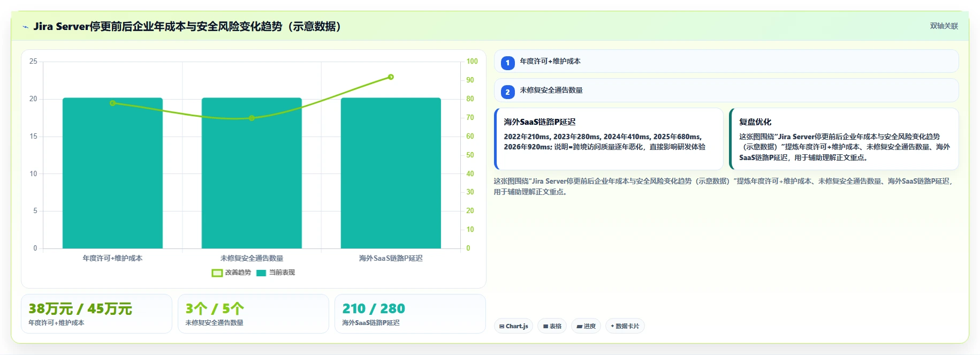This screenshot has width=980, height=355.
Task: Open the 海外SaaS链路P延迟 info card title
Action: pos(540,122)
